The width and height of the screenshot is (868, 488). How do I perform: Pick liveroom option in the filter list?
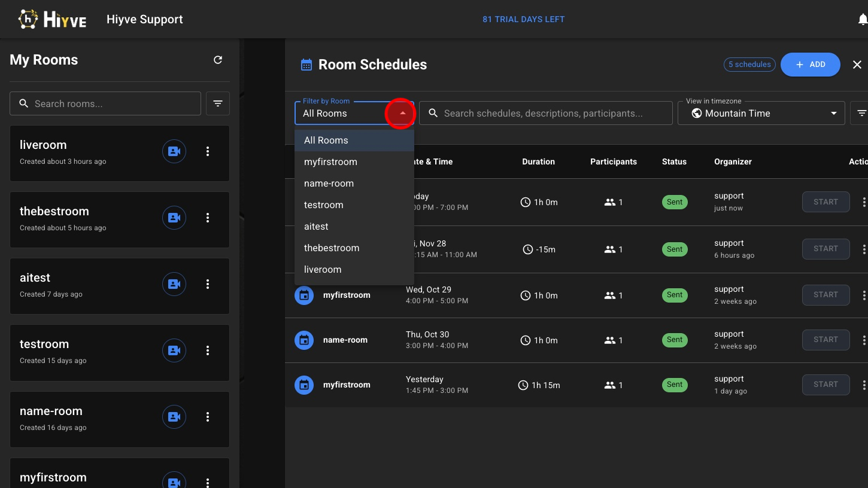(x=323, y=270)
